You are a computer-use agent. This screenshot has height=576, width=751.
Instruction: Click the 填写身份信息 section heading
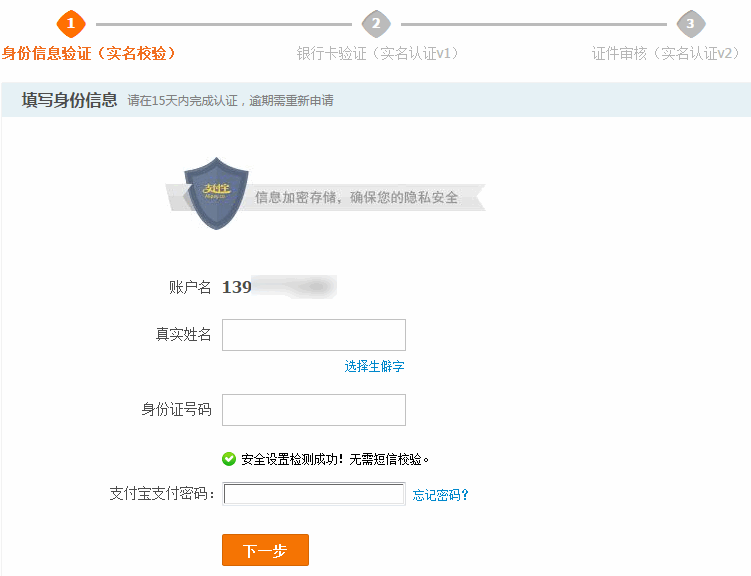pos(70,101)
